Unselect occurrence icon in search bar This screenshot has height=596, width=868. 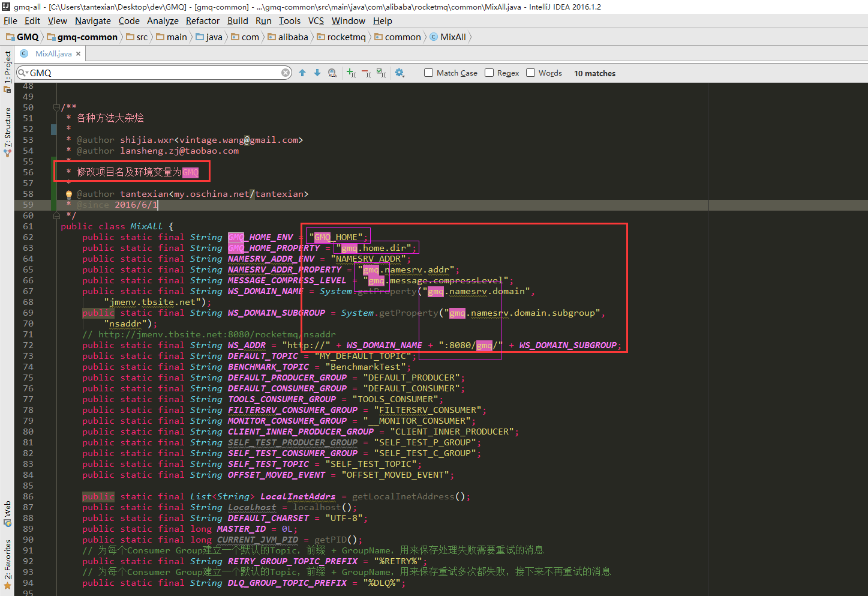point(367,73)
